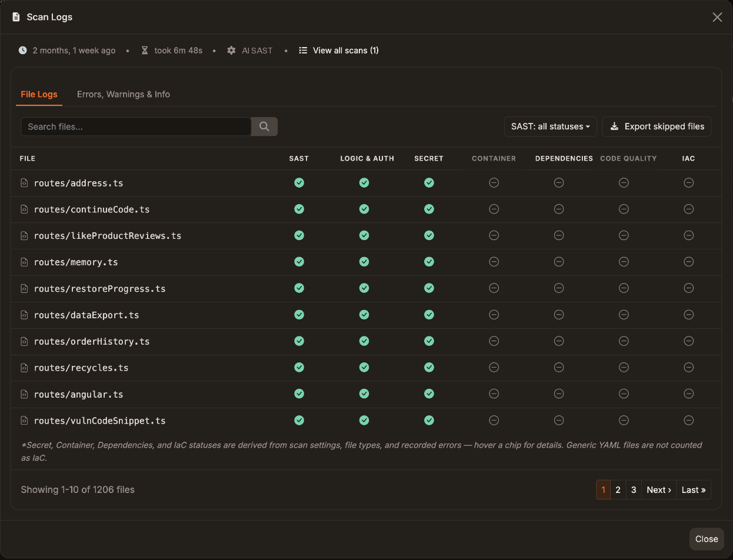The height and width of the screenshot is (560, 733).
Task: Select file name routes/orderHistory.ts
Action: coord(92,341)
